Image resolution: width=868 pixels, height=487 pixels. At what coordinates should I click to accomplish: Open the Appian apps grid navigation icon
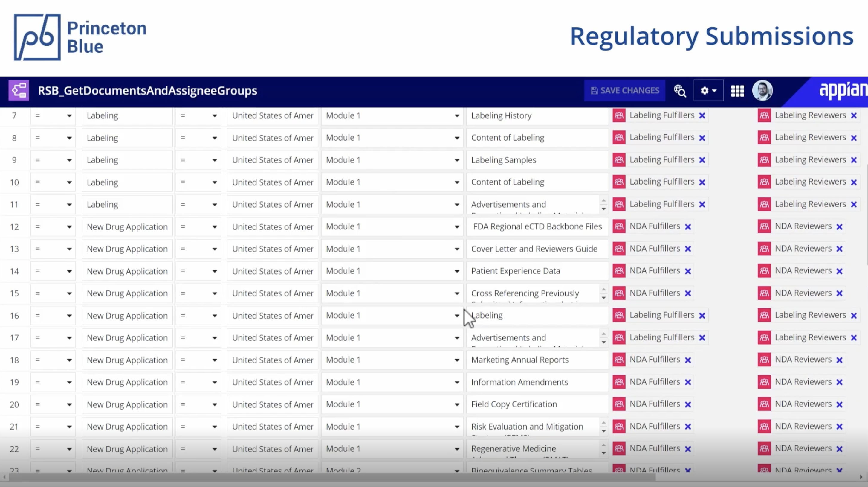(x=737, y=91)
